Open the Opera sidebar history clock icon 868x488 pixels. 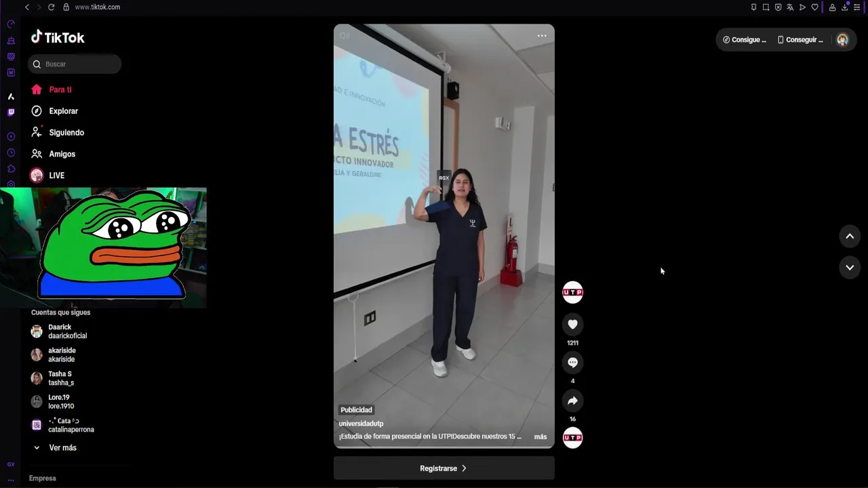tap(11, 152)
